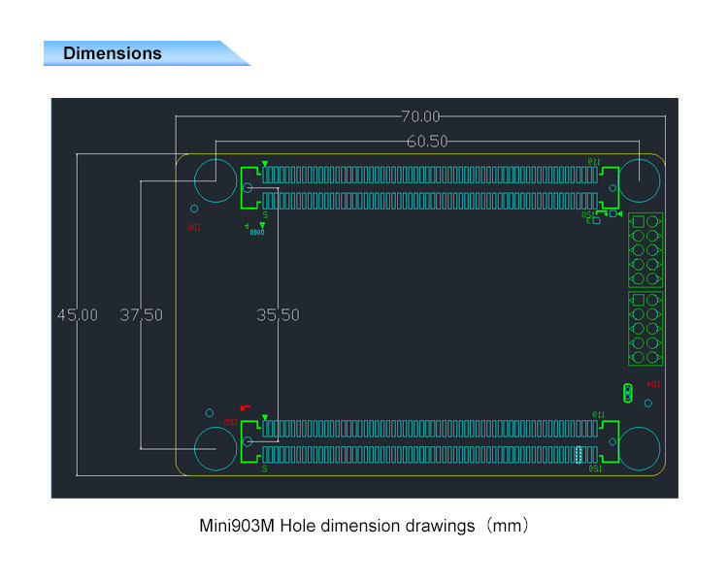Click the blue Dimensions header banner
This screenshot has width=728, height=582.
coord(147,53)
